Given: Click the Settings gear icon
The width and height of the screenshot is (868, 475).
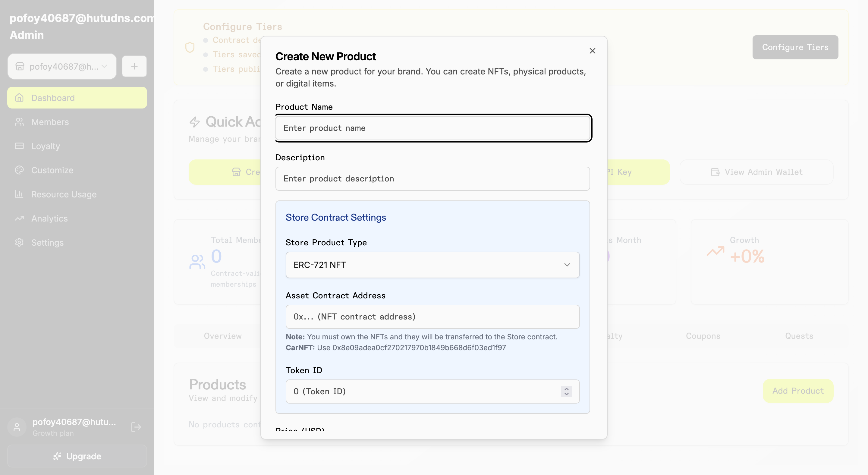Looking at the screenshot, I should (19, 243).
